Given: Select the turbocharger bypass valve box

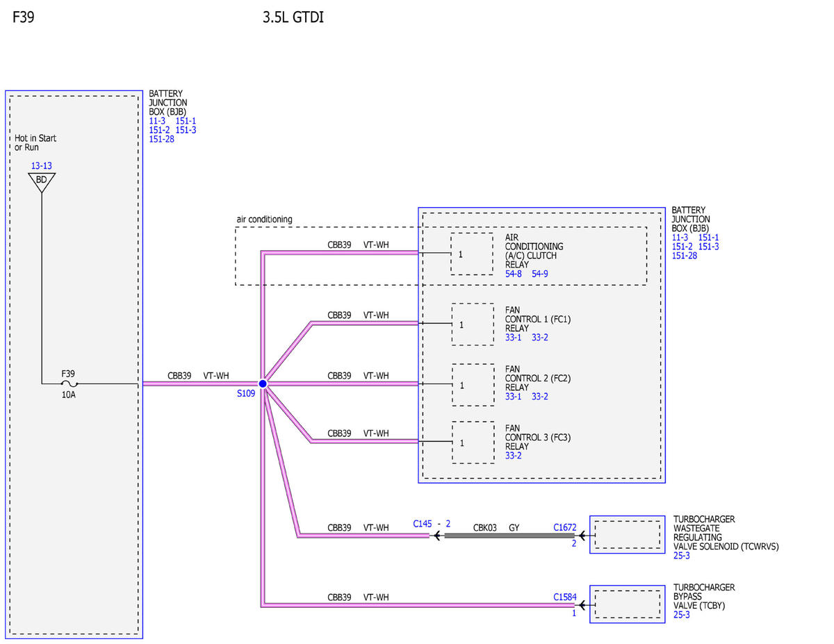Looking at the screenshot, I should [628, 604].
